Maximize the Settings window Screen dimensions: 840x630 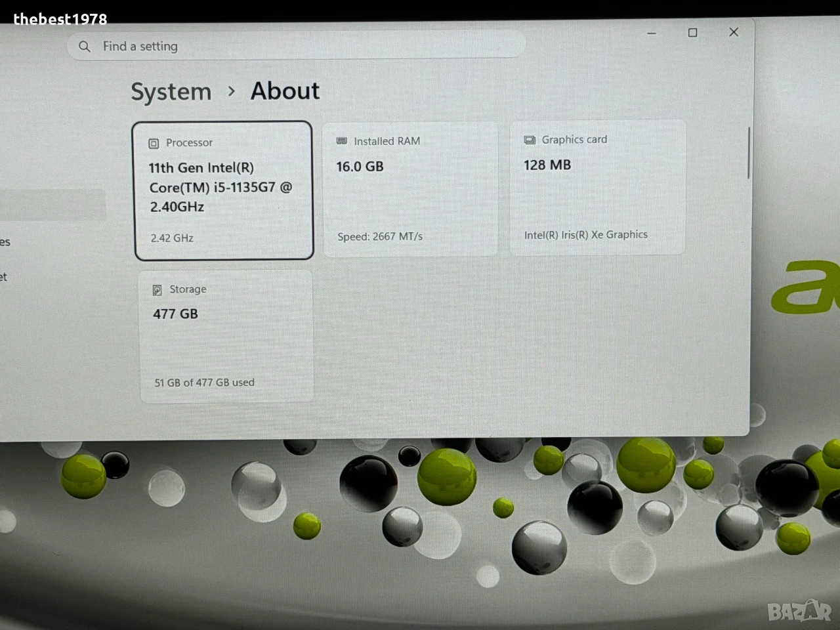(x=692, y=33)
